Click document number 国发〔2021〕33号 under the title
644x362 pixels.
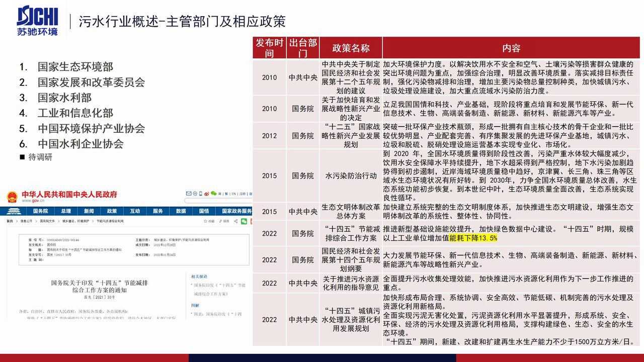pyautogui.click(x=100, y=298)
